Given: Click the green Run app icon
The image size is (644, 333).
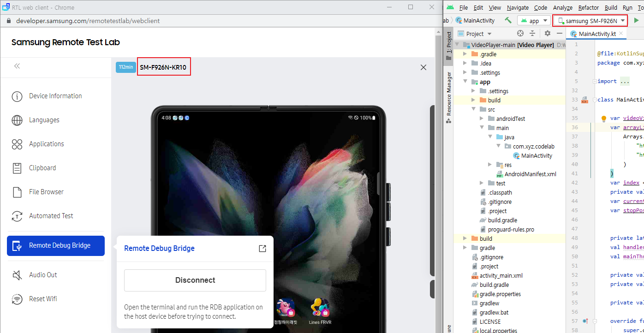Looking at the screenshot, I should [x=637, y=20].
